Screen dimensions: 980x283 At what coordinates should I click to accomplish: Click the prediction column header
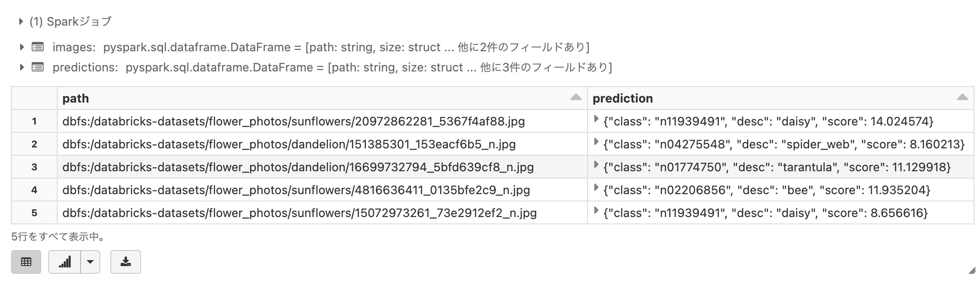(x=623, y=98)
